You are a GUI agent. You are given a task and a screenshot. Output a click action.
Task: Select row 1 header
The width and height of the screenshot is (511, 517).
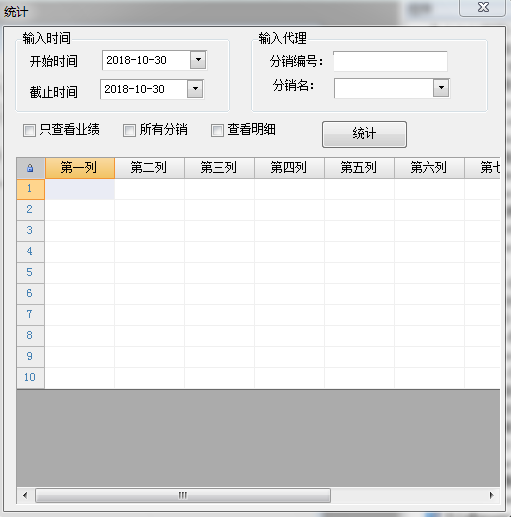(x=30, y=189)
